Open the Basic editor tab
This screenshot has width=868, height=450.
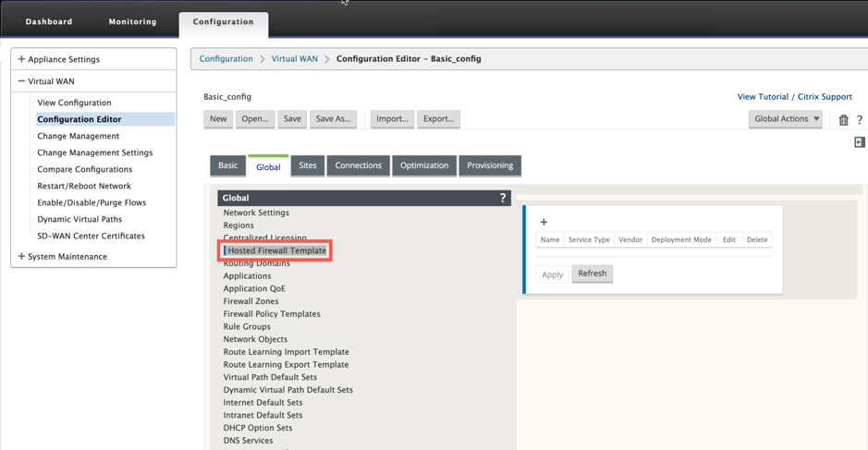(x=227, y=165)
